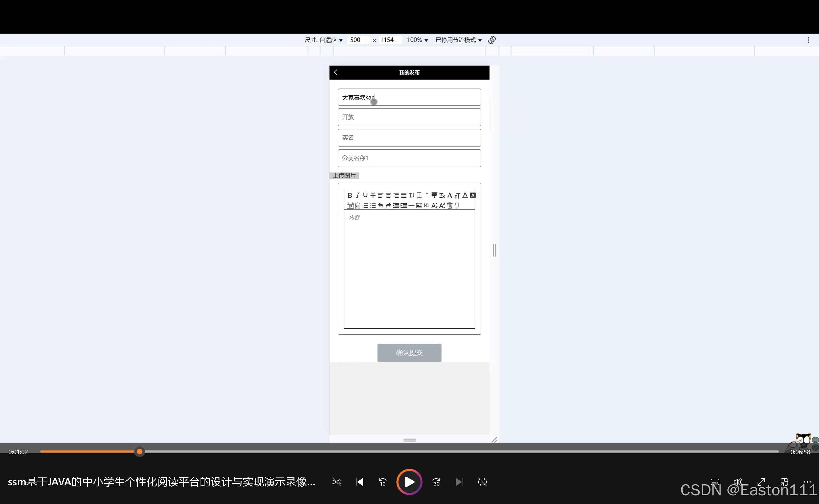819x504 pixels.
Task: Insert an image into the editor content
Action: pyautogui.click(x=419, y=205)
